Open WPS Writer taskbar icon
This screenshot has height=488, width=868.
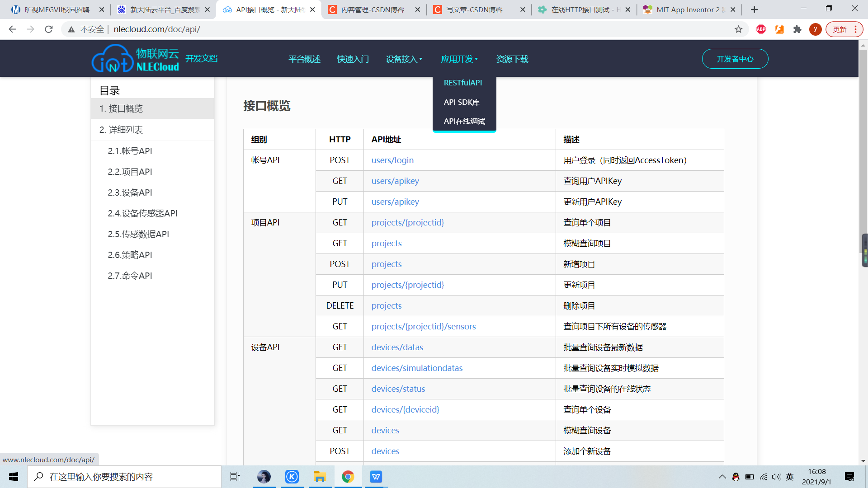tap(376, 477)
